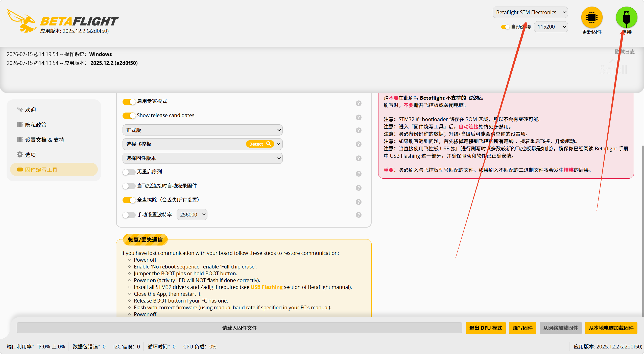Open the 正式版 build type dropdown
Screen dimensions: 644x354
pyautogui.click(x=202, y=130)
